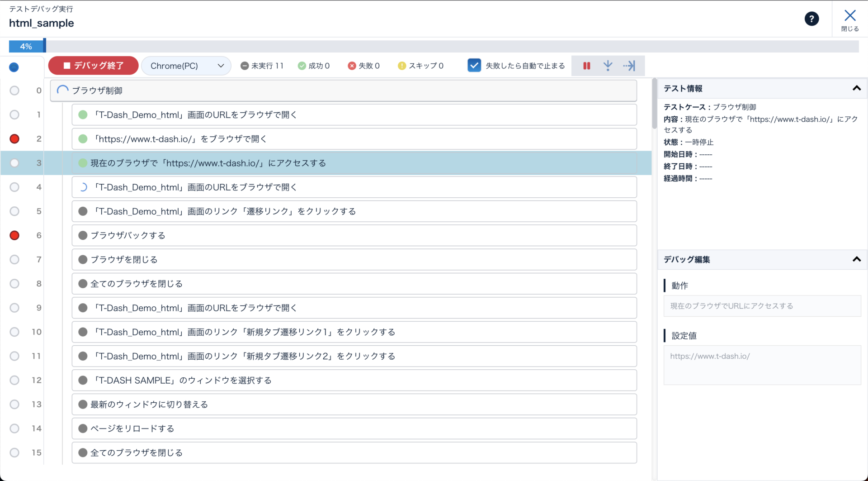Click the pause debug execution icon
The image size is (868, 481).
tap(586, 66)
